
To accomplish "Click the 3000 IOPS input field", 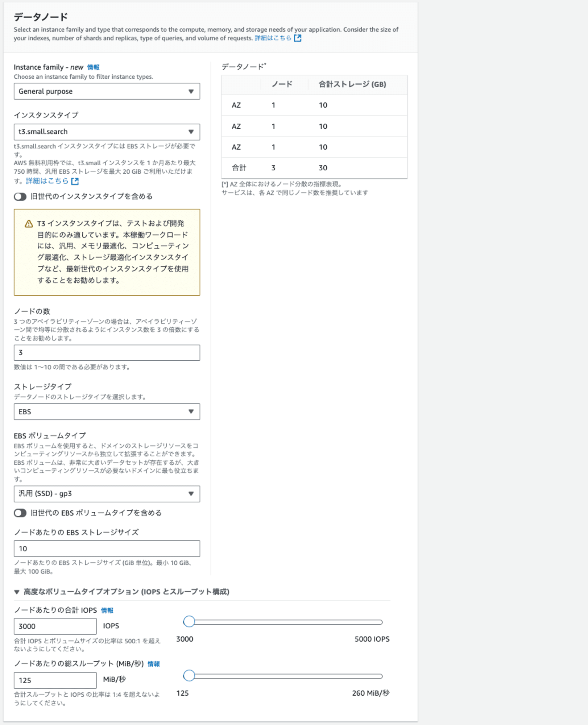I will [55, 626].
